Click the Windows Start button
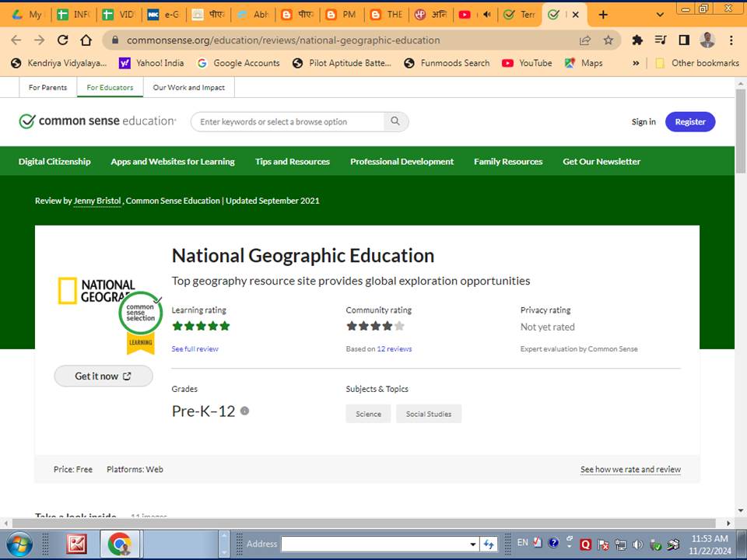The height and width of the screenshot is (560, 747). [x=20, y=543]
